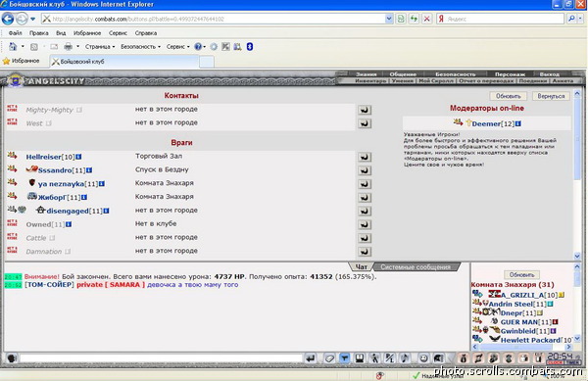Toggle the highlighted chat filter button
588x381 pixels.
point(344,358)
